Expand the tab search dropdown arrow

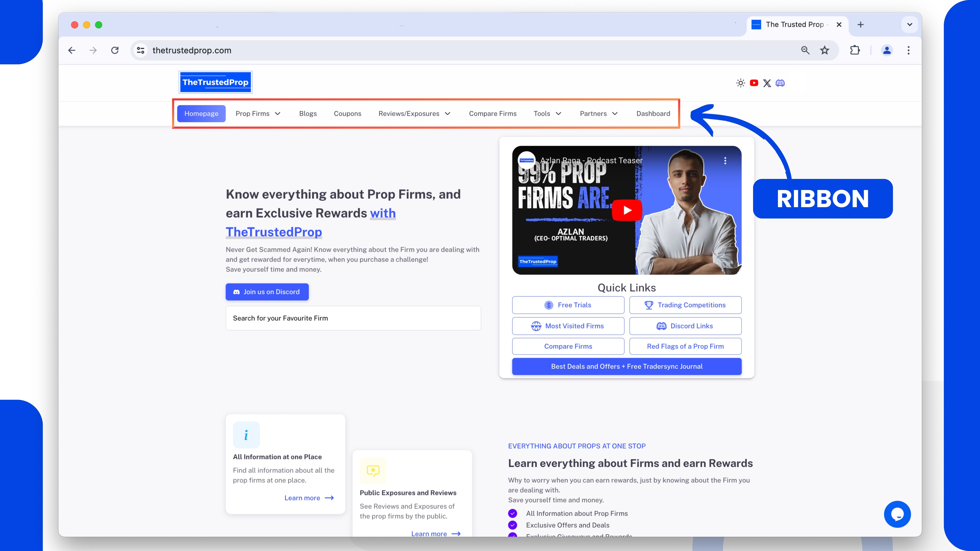[910, 25]
